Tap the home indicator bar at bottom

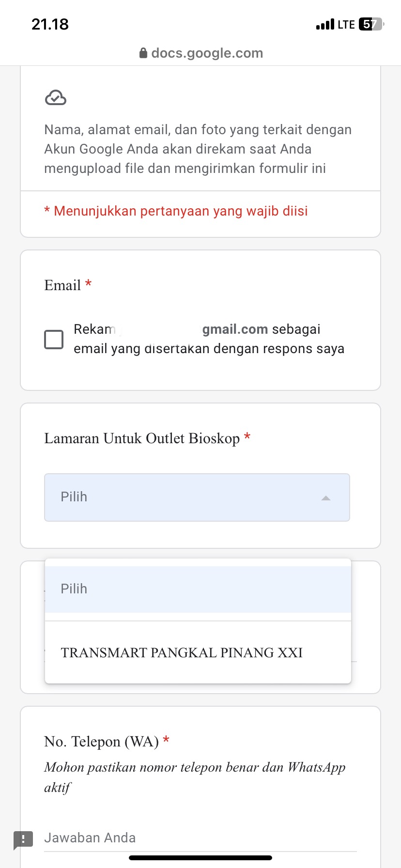[x=200, y=858]
